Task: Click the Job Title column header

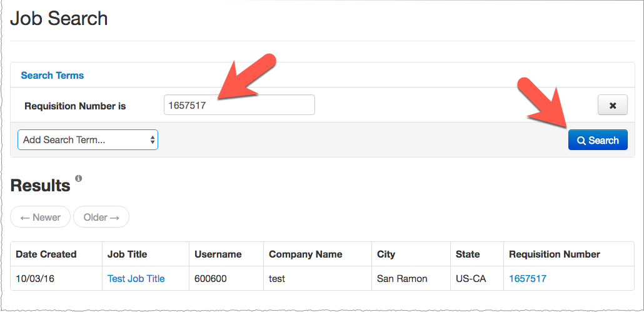Action: 127,254
